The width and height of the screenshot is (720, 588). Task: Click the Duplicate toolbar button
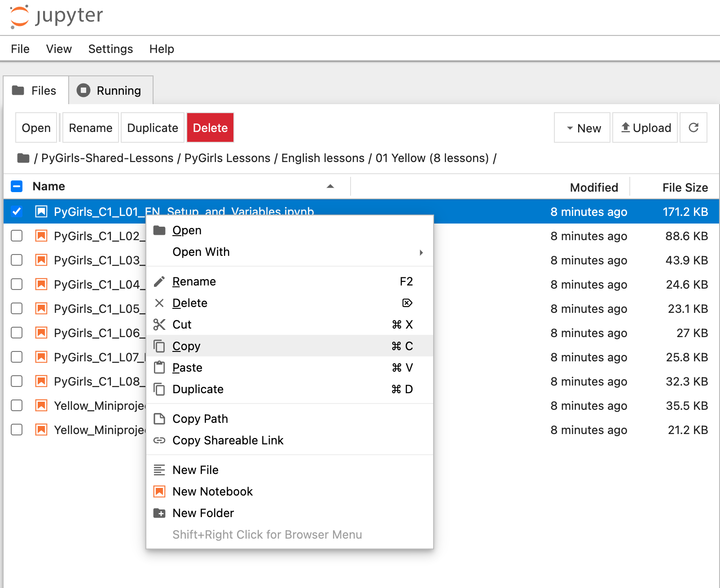click(x=153, y=127)
